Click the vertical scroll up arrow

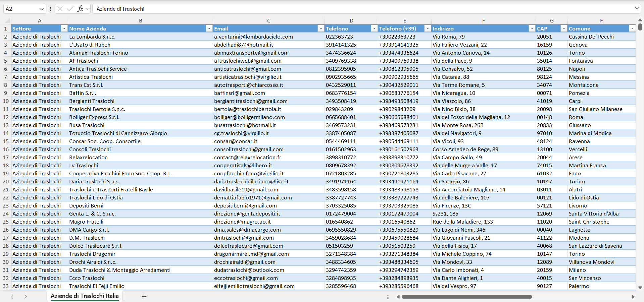(640, 20)
